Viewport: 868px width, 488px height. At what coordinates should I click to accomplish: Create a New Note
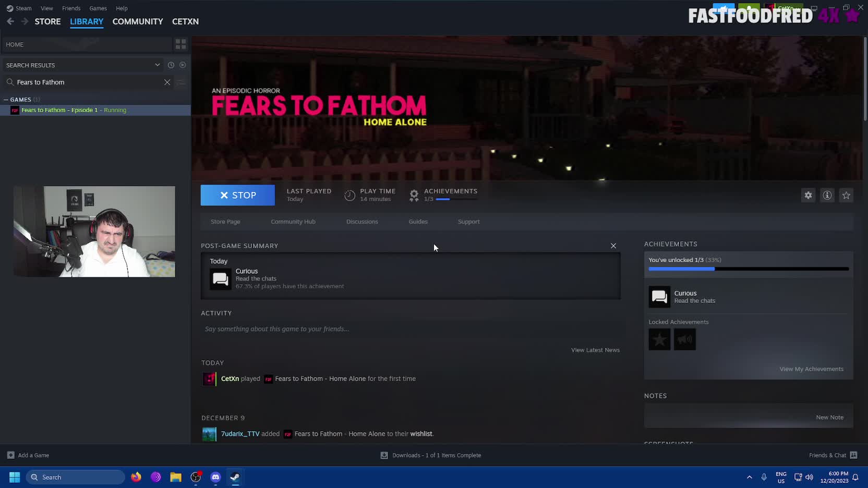[829, 417]
